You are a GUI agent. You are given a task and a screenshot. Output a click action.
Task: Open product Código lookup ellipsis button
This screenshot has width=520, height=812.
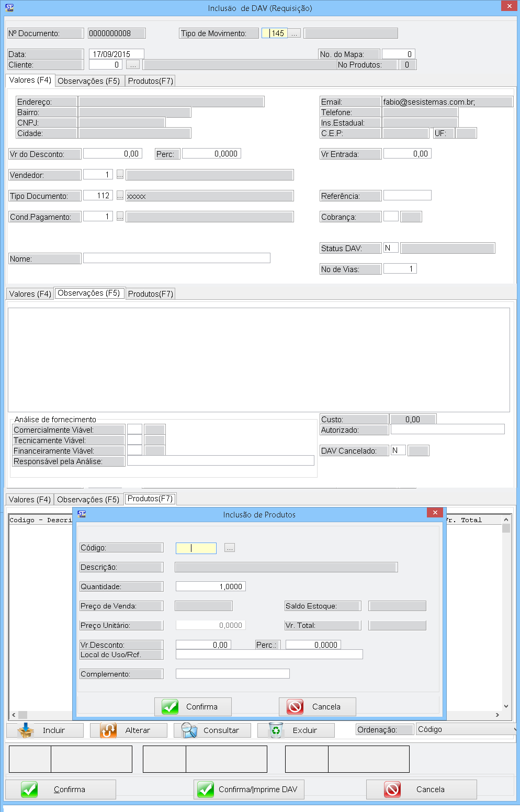point(230,548)
